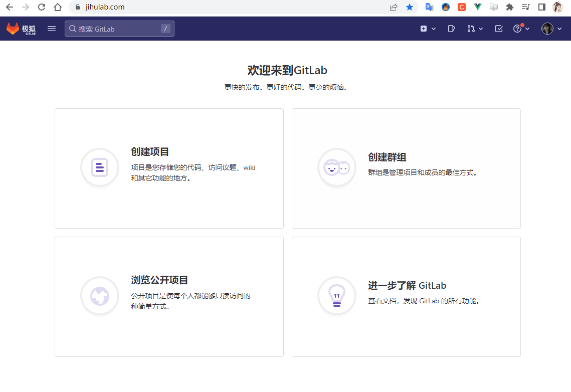
Task: Open the 创建项目 card
Action: click(x=169, y=168)
